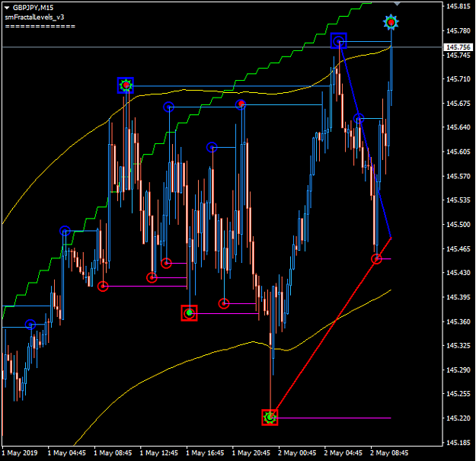Click the gray chart shift triangle at top
476x461 pixels.
tap(397, 4)
